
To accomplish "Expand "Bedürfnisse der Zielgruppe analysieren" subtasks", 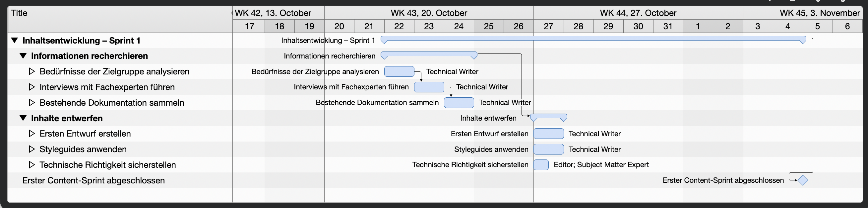I will [32, 71].
